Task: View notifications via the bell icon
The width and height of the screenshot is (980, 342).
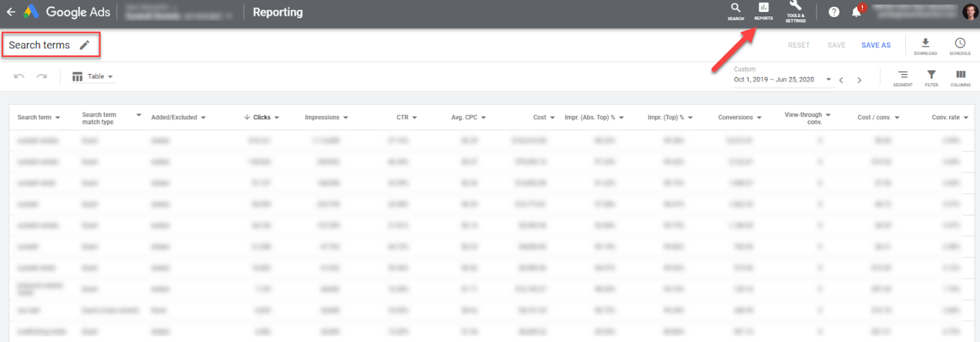Action: tap(856, 12)
